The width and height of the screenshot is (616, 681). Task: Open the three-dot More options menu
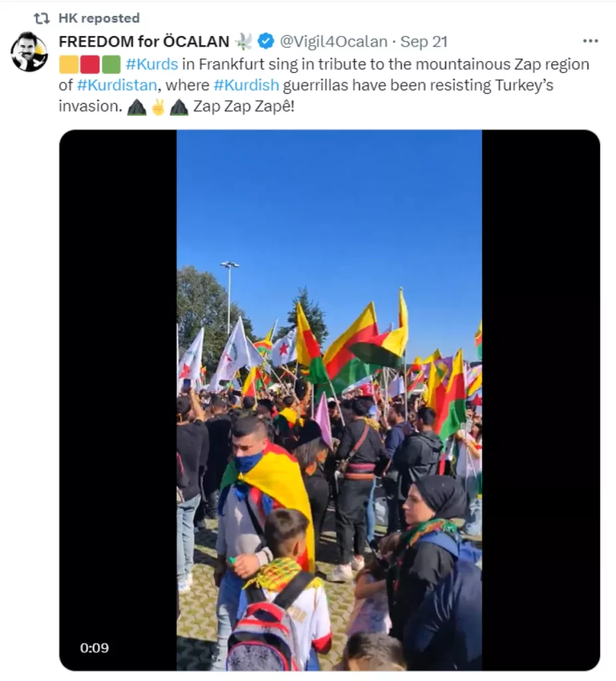click(590, 41)
